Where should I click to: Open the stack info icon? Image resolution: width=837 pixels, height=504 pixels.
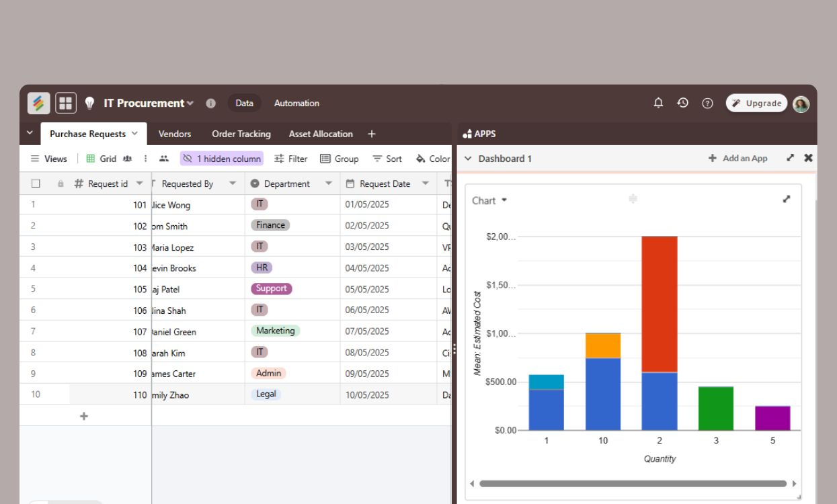pos(210,103)
